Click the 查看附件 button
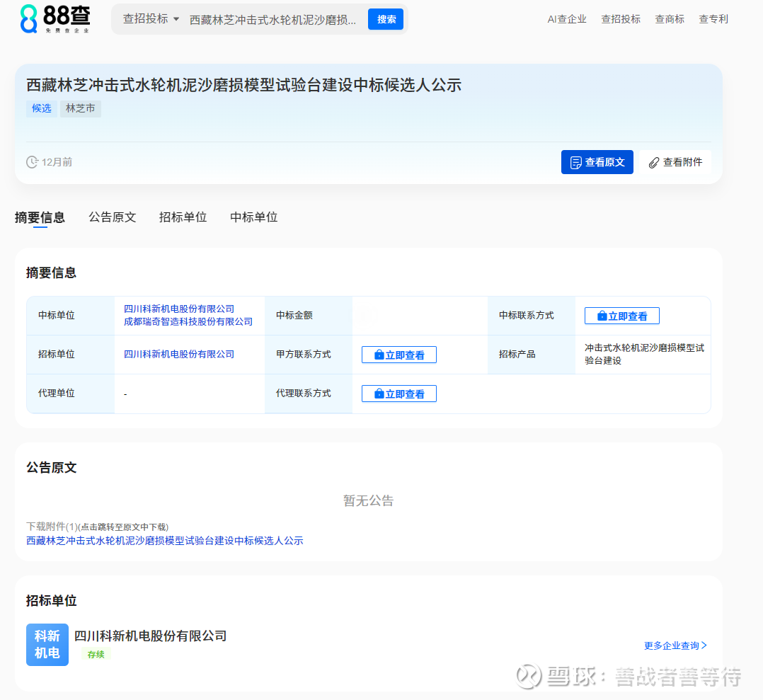 click(x=675, y=162)
